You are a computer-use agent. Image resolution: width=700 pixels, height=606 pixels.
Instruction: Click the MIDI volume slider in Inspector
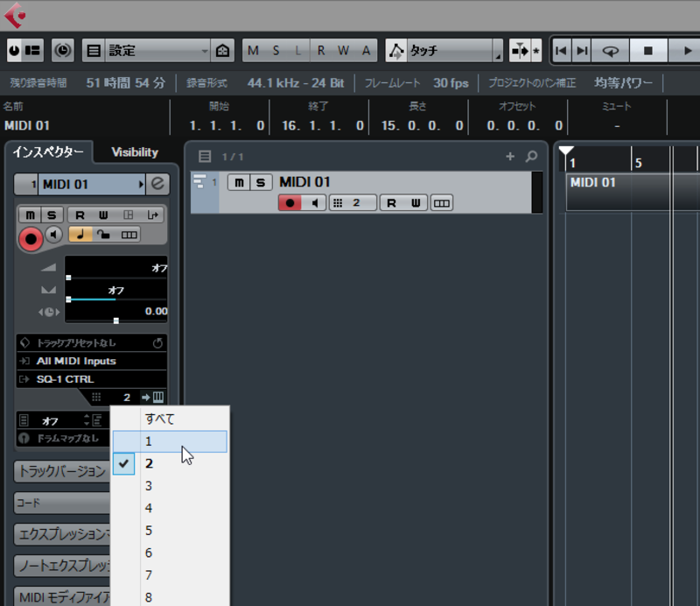pos(115,268)
